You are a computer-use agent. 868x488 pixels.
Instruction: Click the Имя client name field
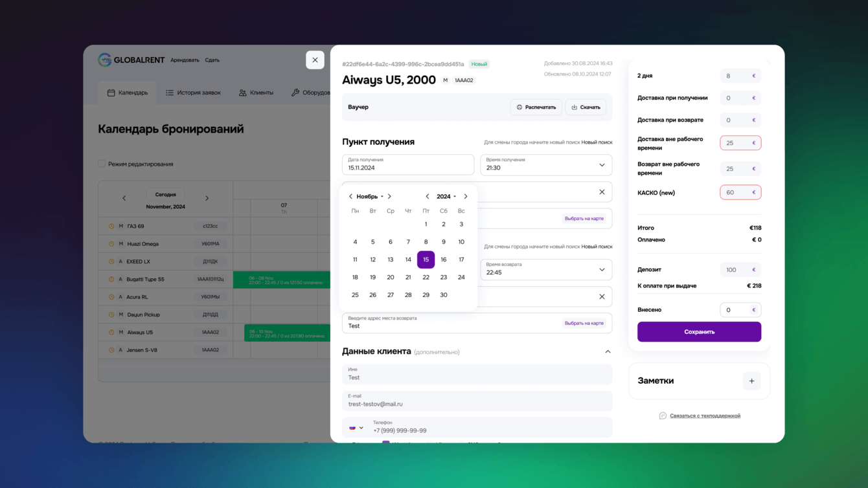point(477,374)
